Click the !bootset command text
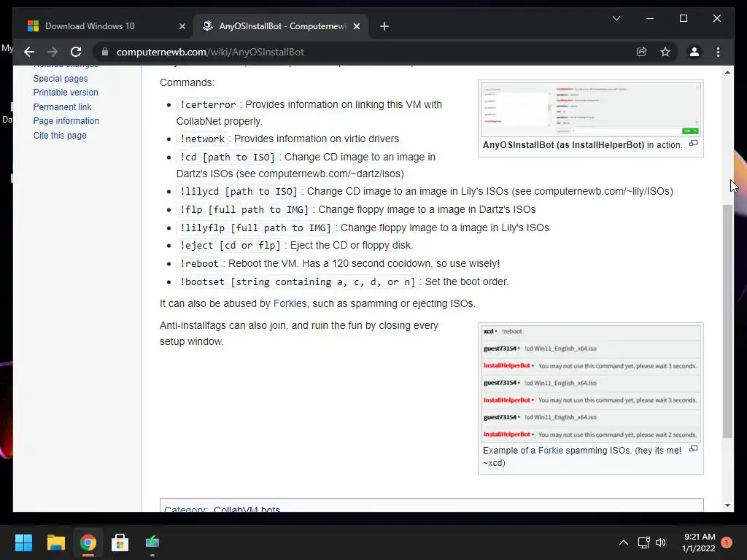This screenshot has width=747, height=560. (x=298, y=282)
